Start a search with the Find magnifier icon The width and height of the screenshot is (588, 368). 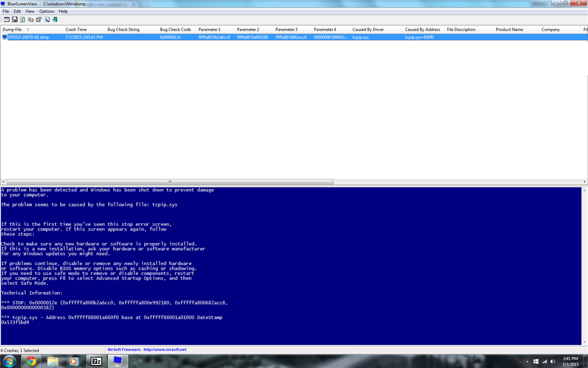47,18
